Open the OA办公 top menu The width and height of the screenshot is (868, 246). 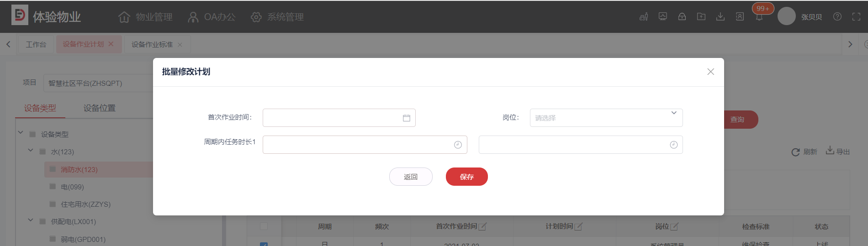(212, 17)
